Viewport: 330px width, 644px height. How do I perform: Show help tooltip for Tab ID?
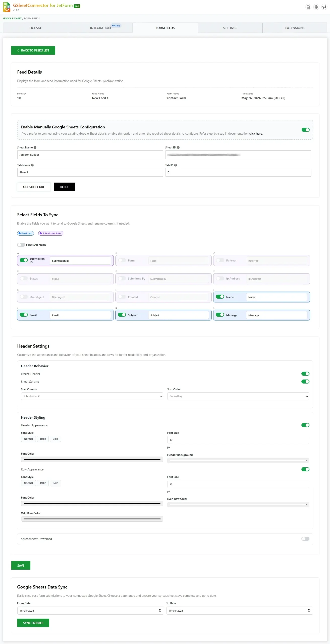click(x=175, y=165)
